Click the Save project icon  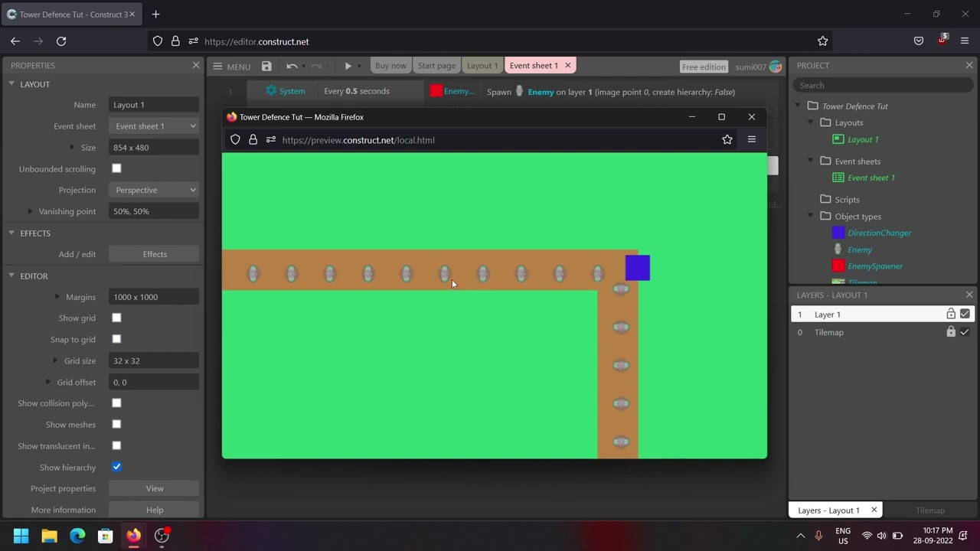coord(266,67)
